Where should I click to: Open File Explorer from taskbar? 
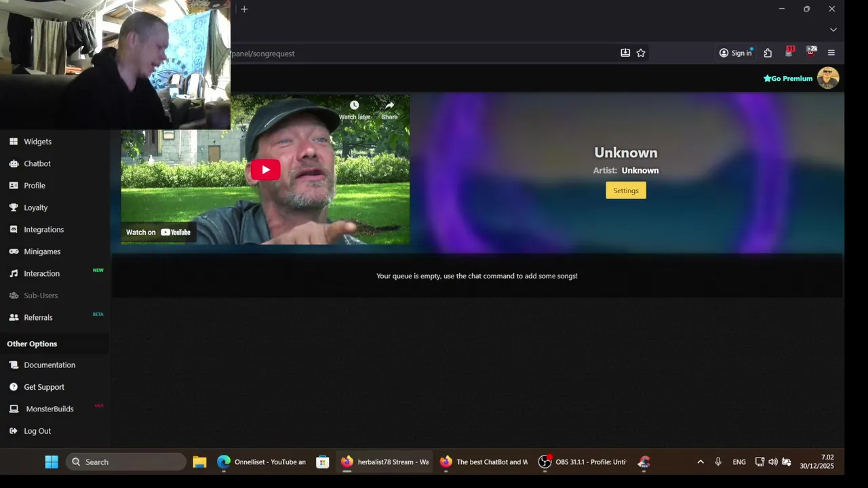click(x=199, y=462)
